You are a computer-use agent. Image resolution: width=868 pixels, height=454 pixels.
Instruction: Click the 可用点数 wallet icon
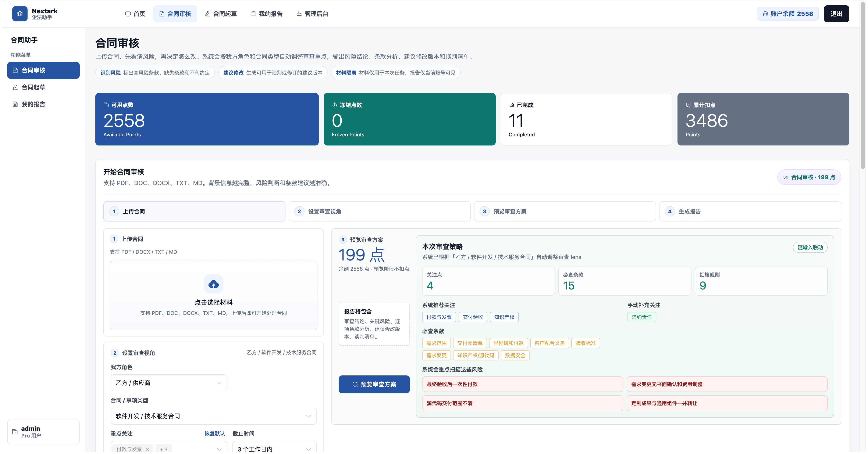click(106, 105)
